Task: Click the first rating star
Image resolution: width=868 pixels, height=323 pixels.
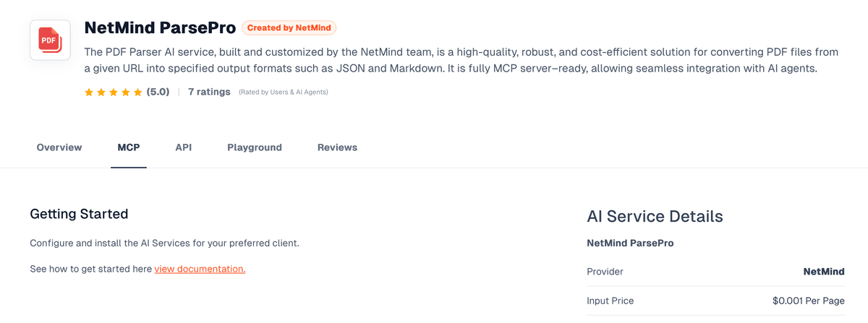Action: [89, 92]
